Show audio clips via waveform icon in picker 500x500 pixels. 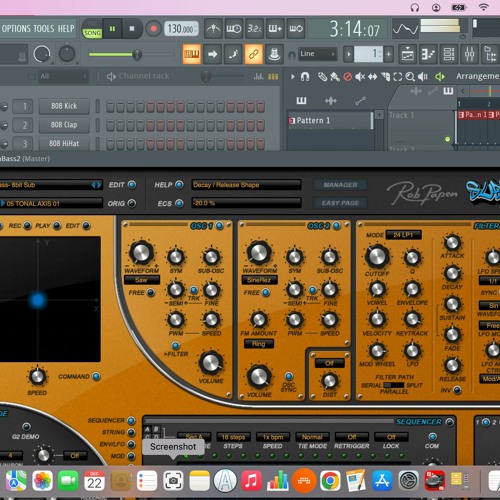click(x=330, y=101)
